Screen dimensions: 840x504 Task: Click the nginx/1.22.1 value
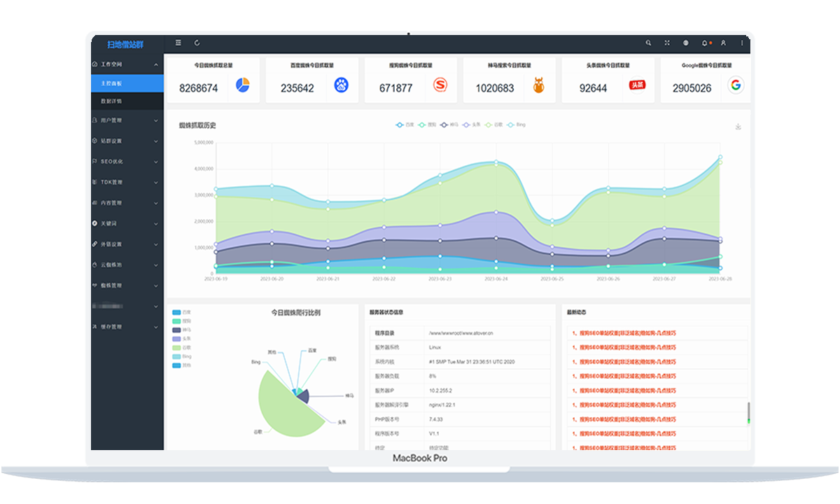click(x=442, y=405)
